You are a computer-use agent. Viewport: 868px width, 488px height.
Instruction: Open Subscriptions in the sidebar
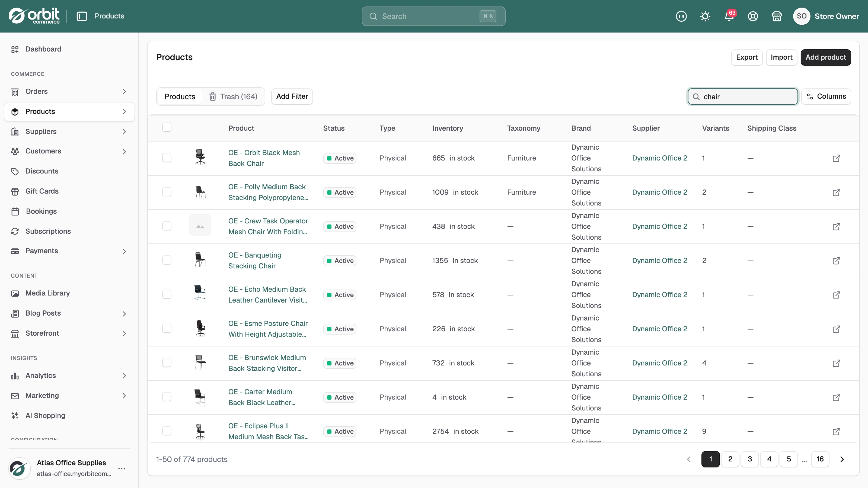click(x=69, y=231)
